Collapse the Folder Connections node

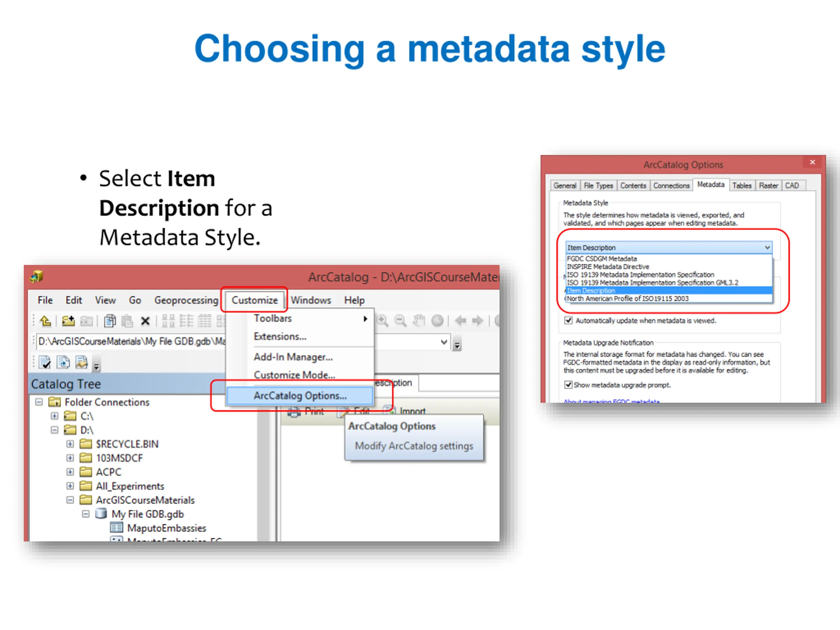click(39, 402)
